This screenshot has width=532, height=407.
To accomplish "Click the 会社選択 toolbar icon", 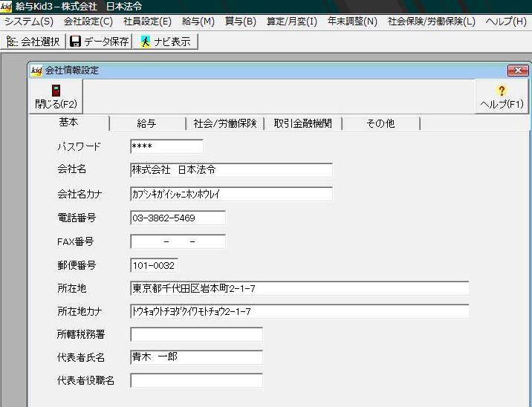I will click(x=12, y=42).
